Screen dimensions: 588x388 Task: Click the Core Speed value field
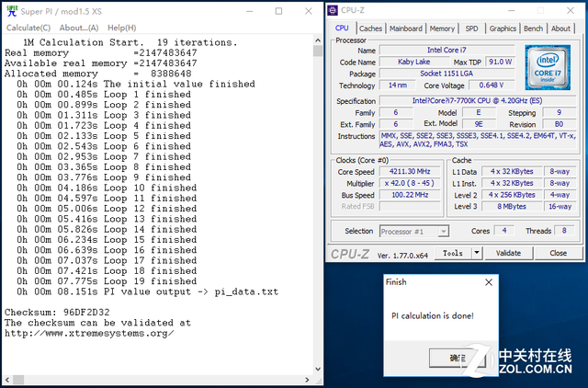coord(411,172)
